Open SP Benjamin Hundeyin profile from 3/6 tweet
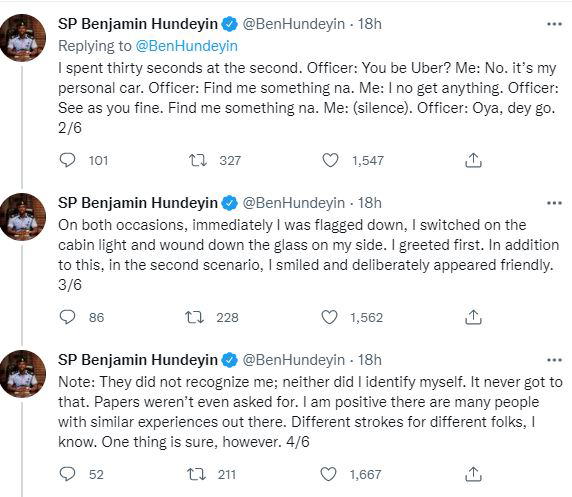 tap(138, 203)
